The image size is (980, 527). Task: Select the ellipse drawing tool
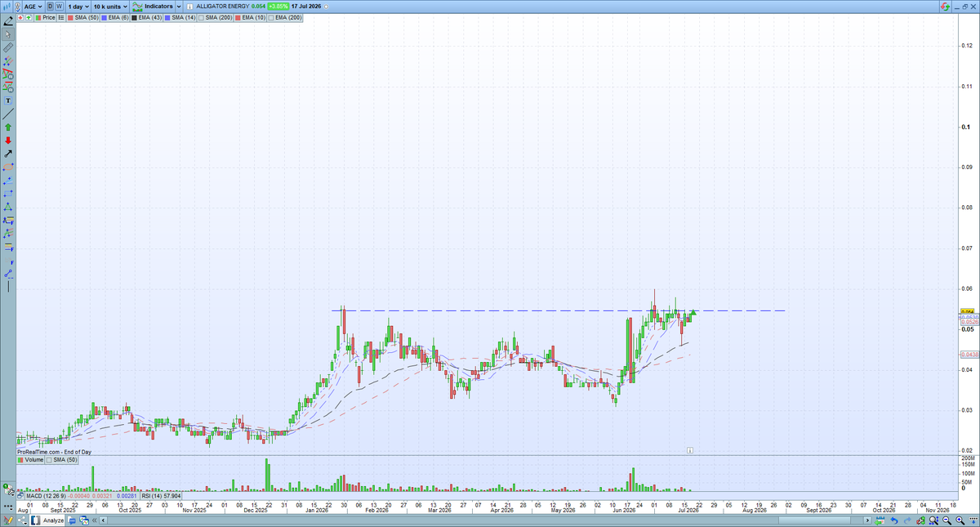[8, 166]
